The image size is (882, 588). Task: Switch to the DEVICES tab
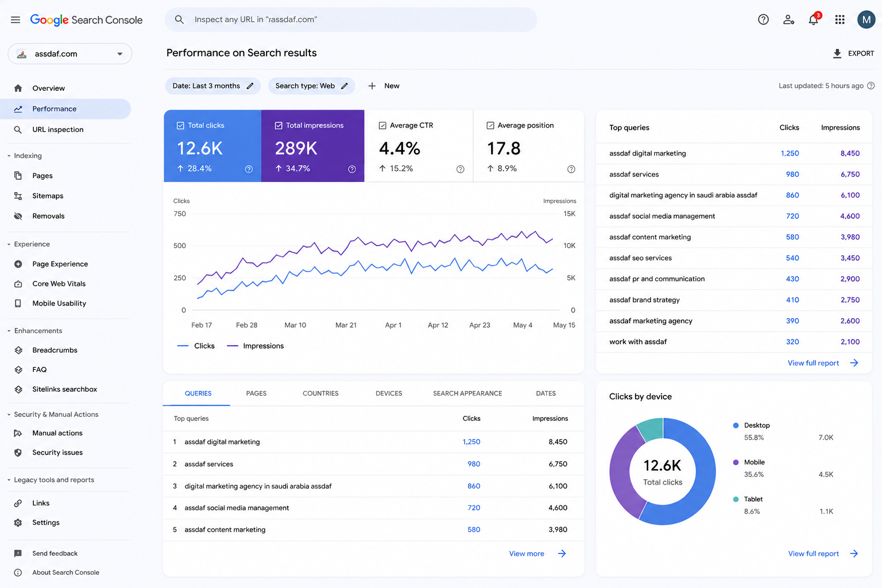[389, 393]
